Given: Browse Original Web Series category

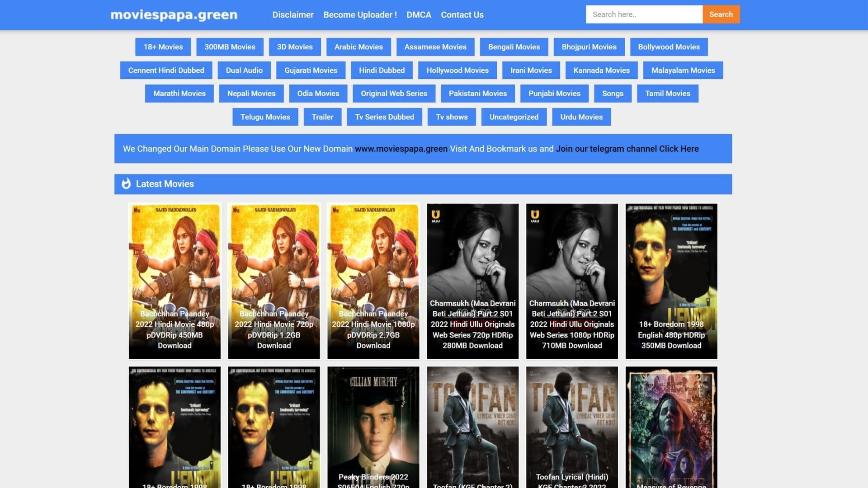Looking at the screenshot, I should coord(394,94).
